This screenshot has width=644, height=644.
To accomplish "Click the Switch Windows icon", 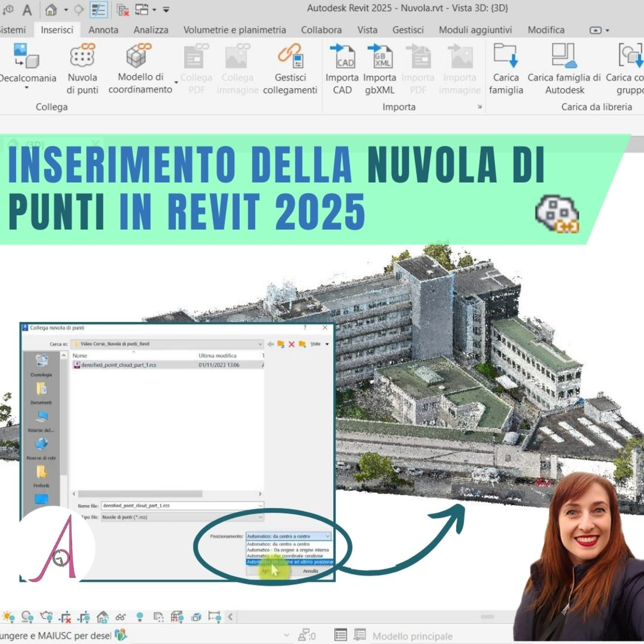I will click(142, 10).
